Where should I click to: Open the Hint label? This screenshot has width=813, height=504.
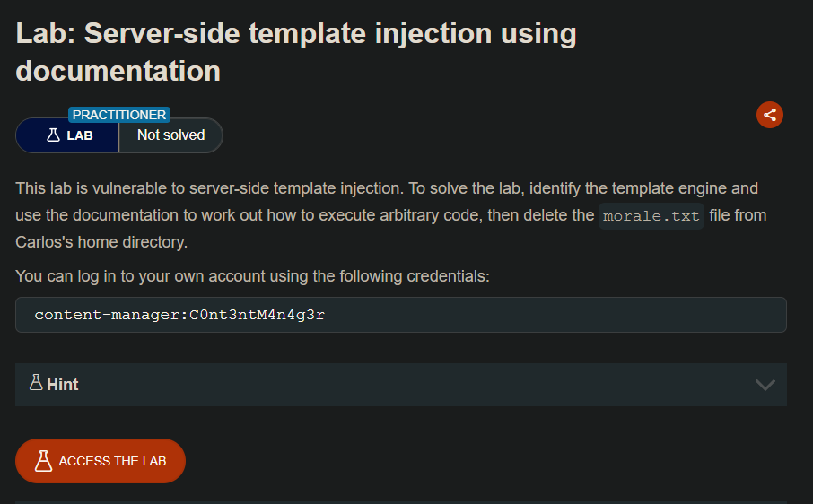click(62, 385)
